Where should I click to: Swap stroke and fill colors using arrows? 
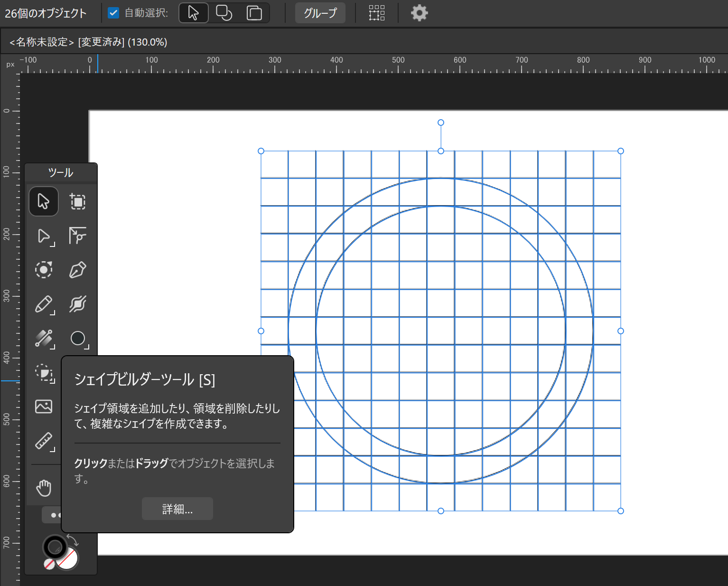click(x=73, y=539)
